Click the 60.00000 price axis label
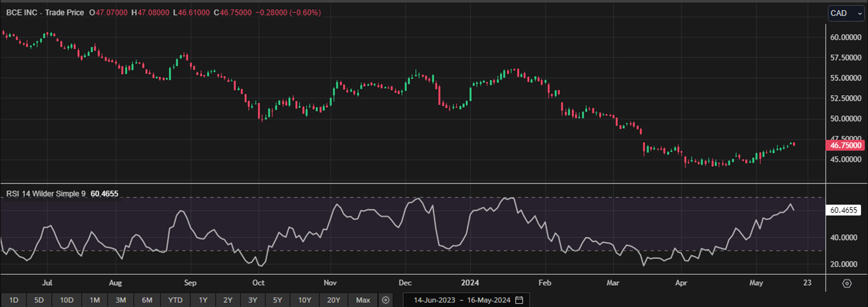 pos(845,37)
